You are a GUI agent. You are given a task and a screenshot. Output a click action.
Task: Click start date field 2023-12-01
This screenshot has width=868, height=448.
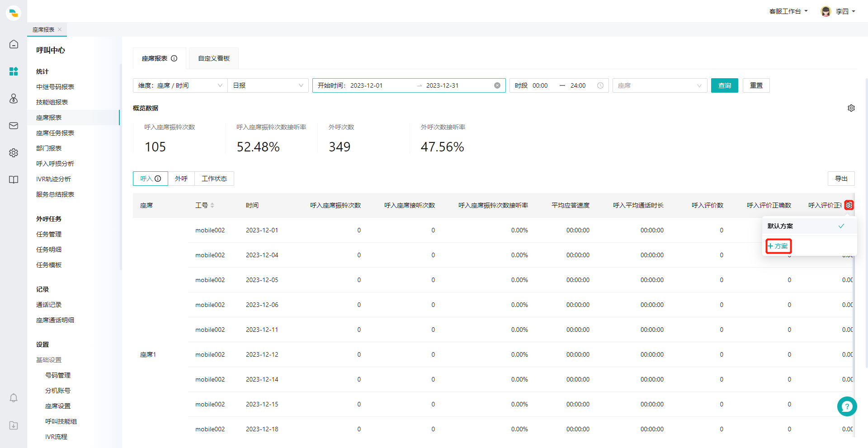click(366, 85)
